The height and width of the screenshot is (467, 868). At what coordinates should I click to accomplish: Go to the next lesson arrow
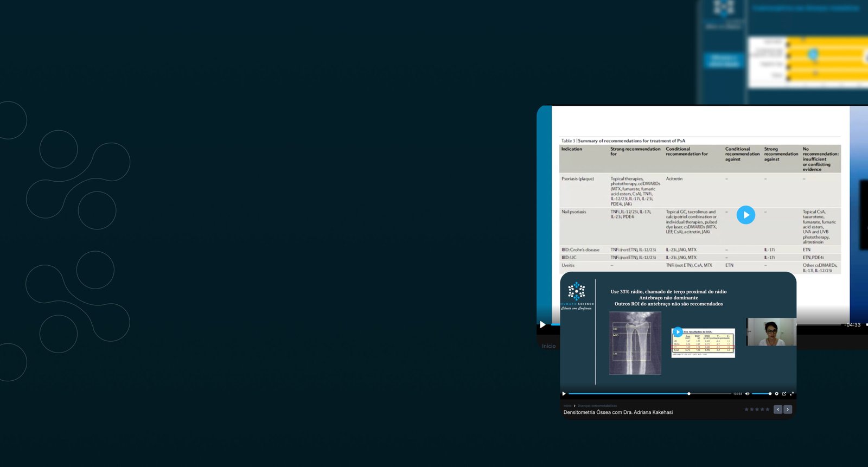788,410
